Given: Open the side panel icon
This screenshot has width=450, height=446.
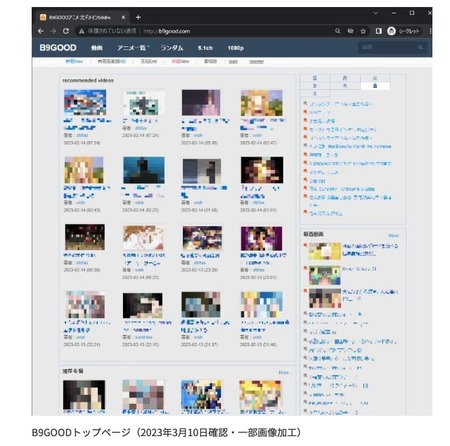Looking at the screenshot, I should click(x=379, y=31).
